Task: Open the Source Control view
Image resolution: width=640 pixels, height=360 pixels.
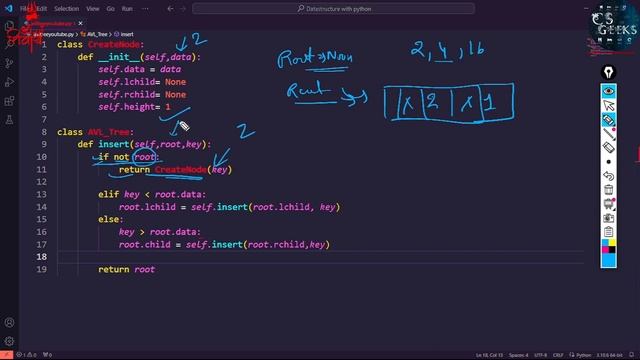Action: (9, 63)
